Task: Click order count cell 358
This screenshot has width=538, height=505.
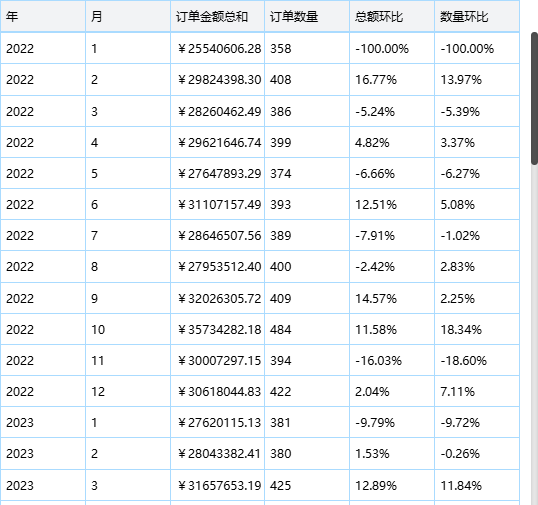Action: 307,48
